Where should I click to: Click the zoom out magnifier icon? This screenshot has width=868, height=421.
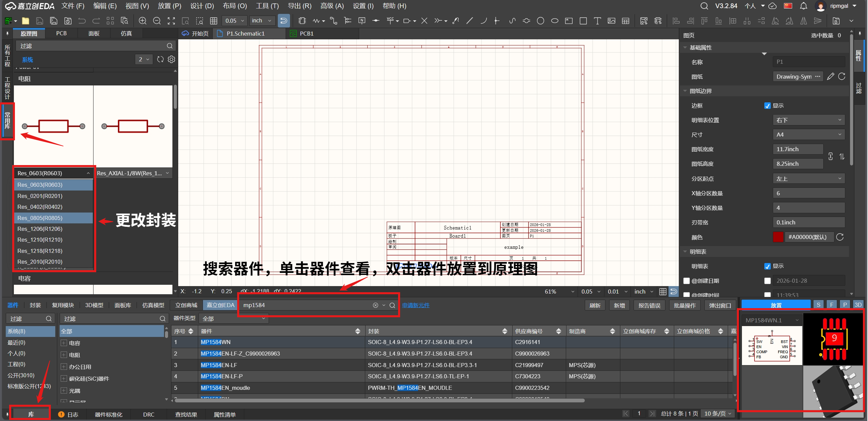coord(157,21)
